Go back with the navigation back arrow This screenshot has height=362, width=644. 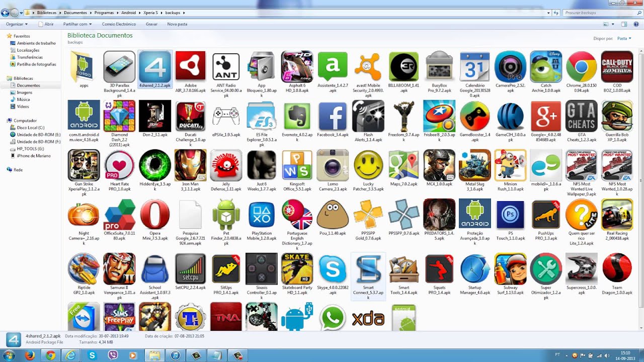(x=6, y=13)
